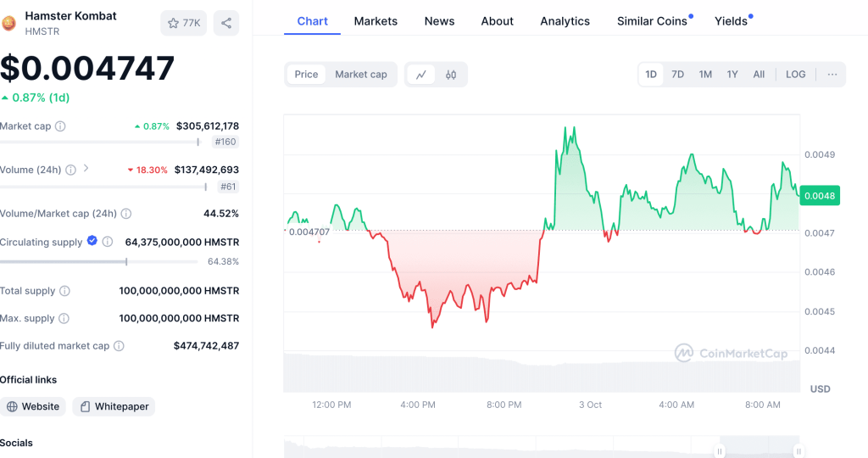Click left handle of chart range slider
The height and width of the screenshot is (458, 868).
[x=719, y=451]
